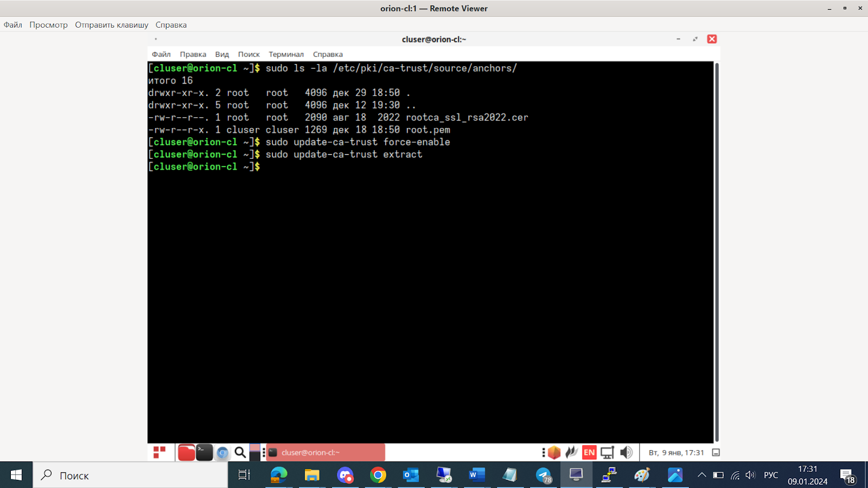
Task: Open the Терминал menu
Action: (x=286, y=54)
